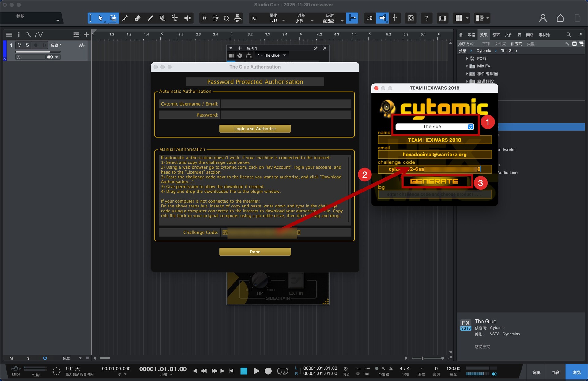Solo track 1 with S button

point(28,45)
